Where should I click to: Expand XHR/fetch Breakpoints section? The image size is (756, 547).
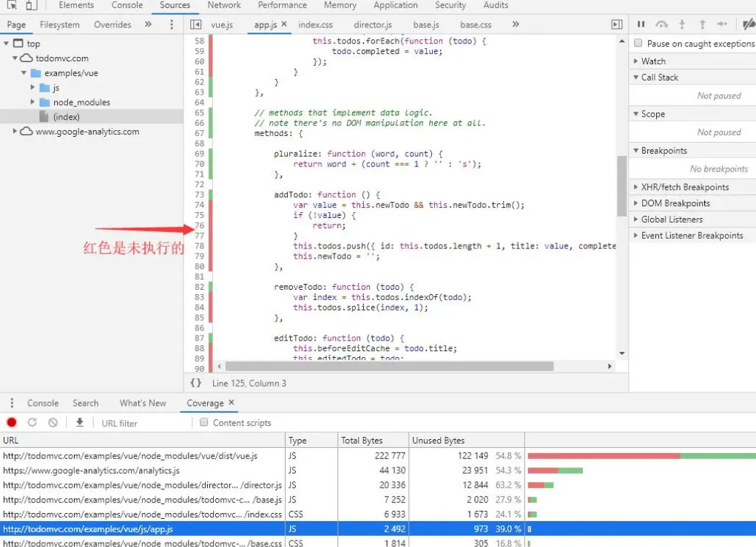point(692,187)
